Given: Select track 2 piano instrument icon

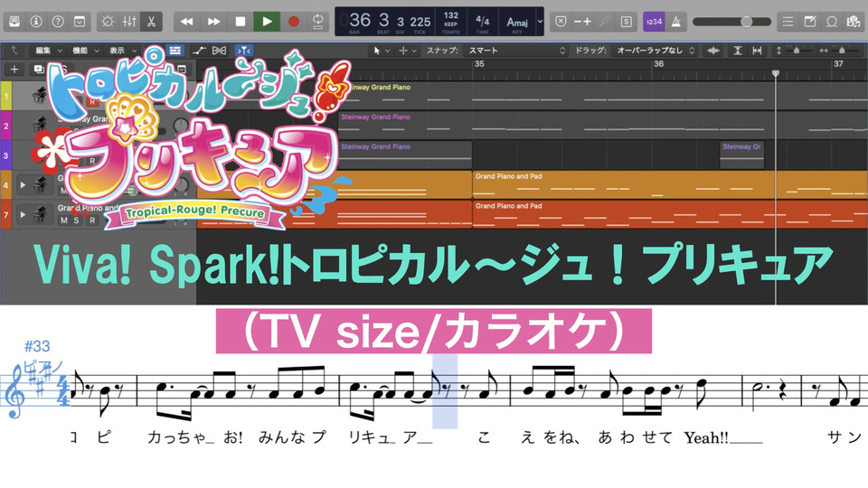Looking at the screenshot, I should [x=39, y=125].
